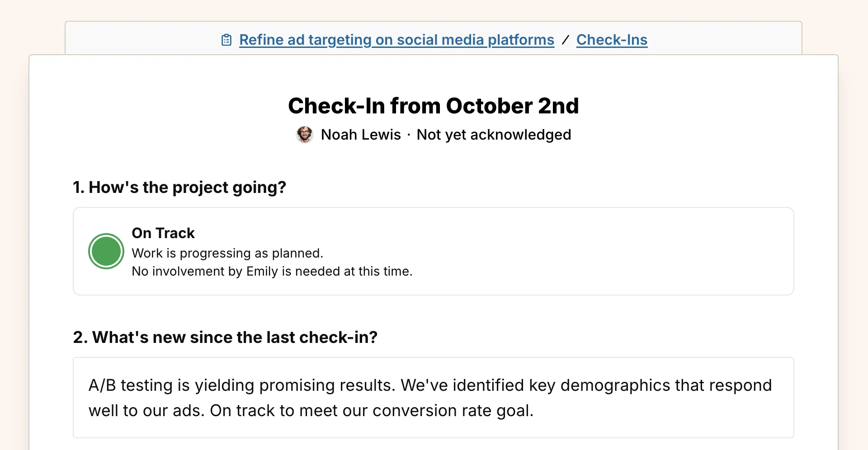Toggle the Not yet acknowledged status

(494, 134)
